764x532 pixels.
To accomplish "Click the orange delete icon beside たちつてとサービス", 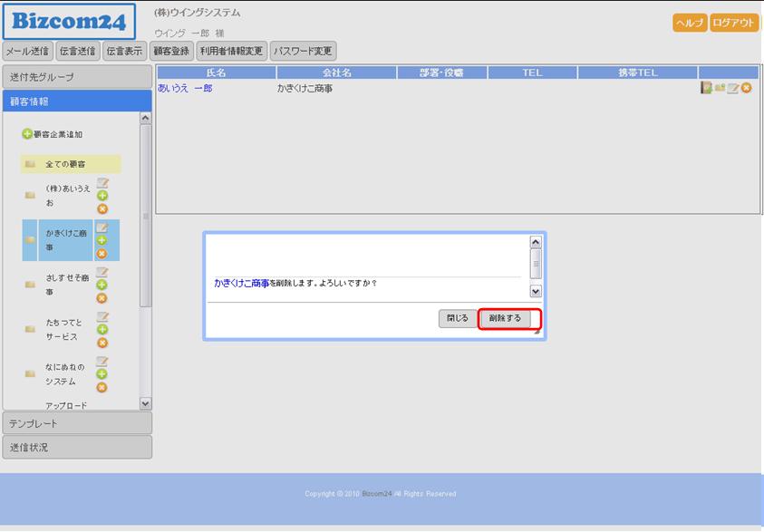I will tap(102, 343).
